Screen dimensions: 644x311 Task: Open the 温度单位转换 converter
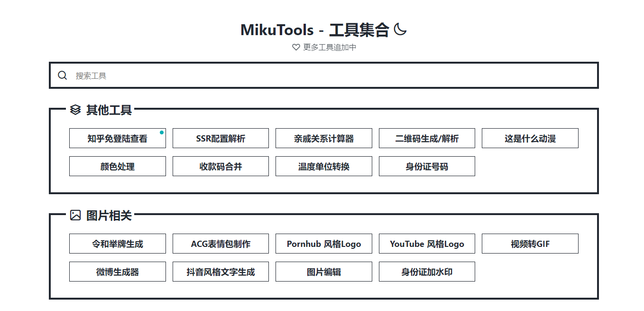[323, 167]
